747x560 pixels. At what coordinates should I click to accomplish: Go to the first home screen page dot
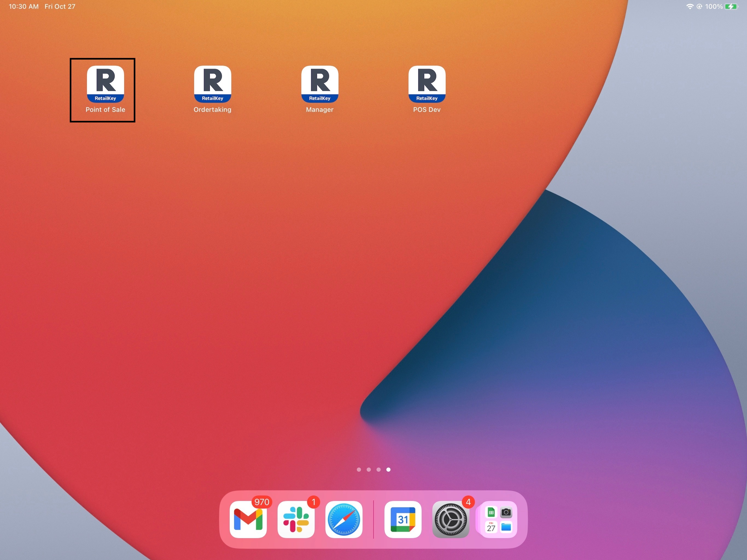point(359,469)
